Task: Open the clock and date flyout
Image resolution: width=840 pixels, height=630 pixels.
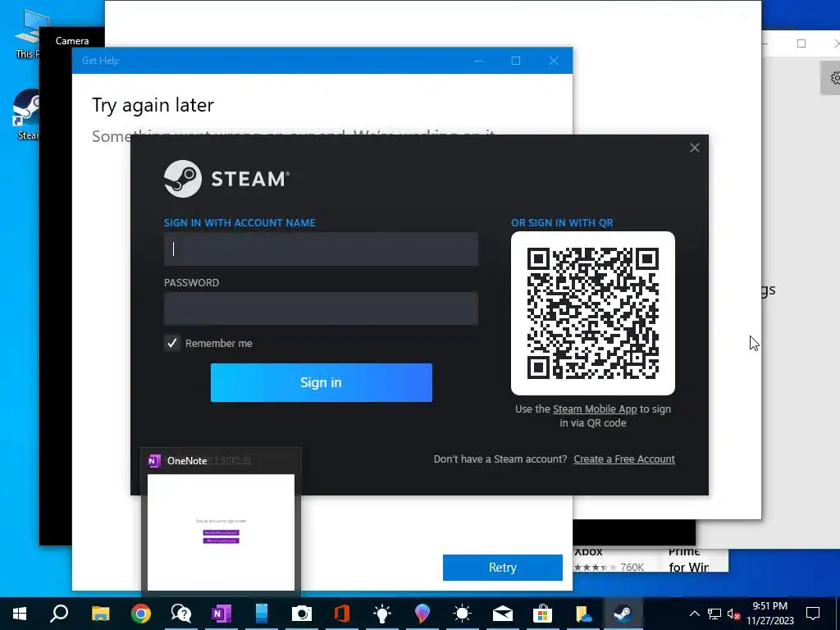Action: tap(769, 614)
